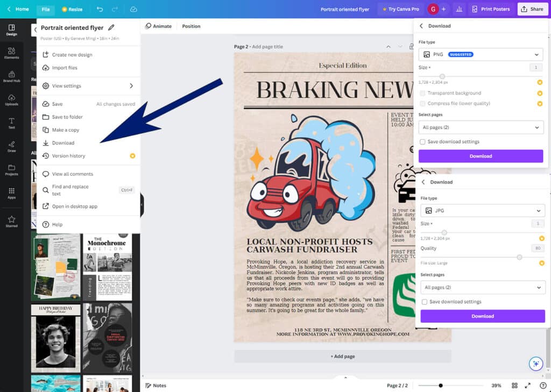The width and height of the screenshot is (551, 392).
Task: Click the magic assistant sparkle button
Action: coord(535,364)
